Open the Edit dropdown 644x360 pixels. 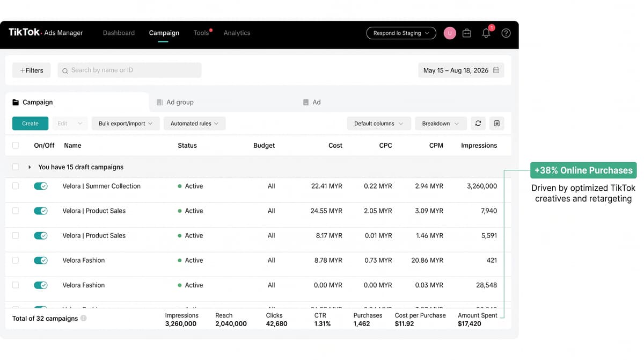[x=70, y=124]
